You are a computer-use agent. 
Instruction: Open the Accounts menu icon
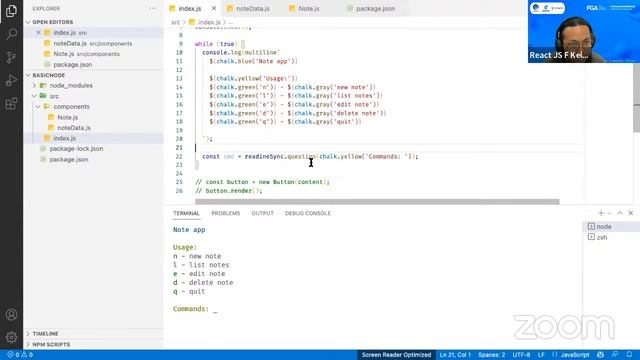point(11,315)
